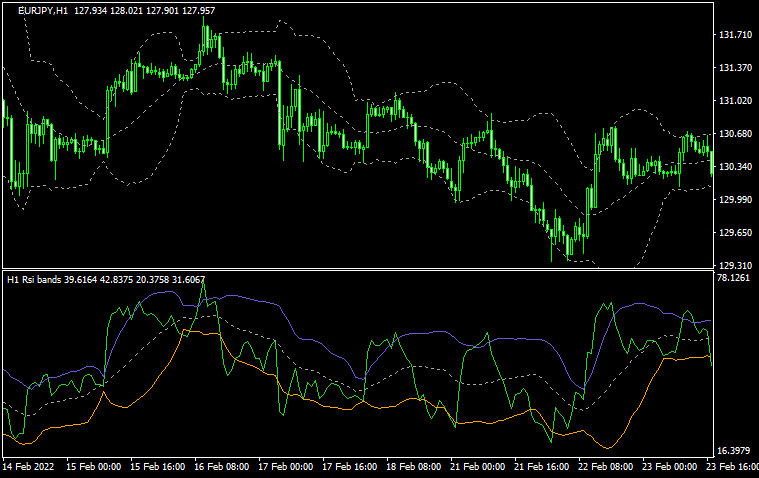Click the 78.1261 RSI scale value
The width and height of the screenshot is (759, 478).
(733, 278)
